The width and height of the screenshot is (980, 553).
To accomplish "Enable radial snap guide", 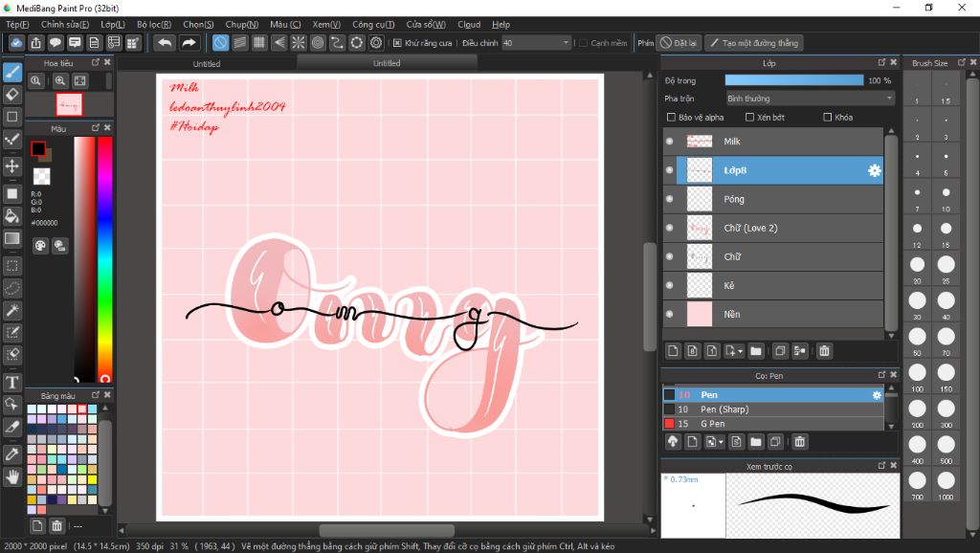I will (x=299, y=42).
